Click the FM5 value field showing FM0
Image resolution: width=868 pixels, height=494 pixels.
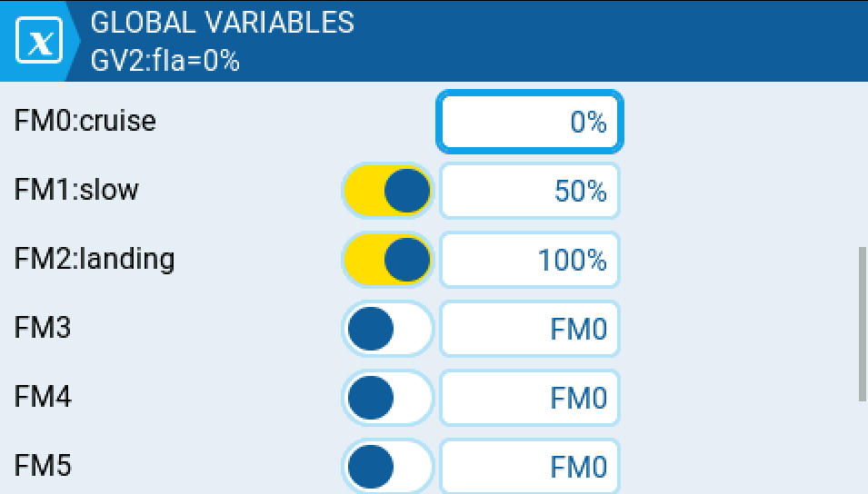530,467
